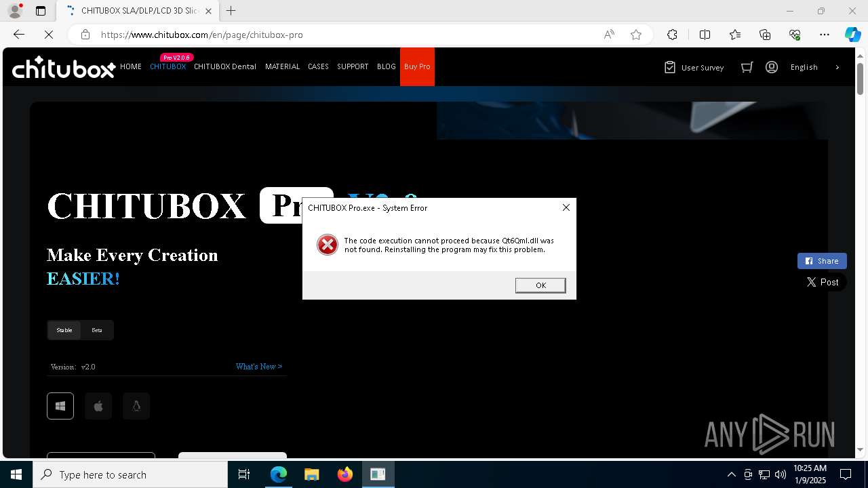The height and width of the screenshot is (488, 868).
Task: Open the User Survey link
Action: (694, 67)
